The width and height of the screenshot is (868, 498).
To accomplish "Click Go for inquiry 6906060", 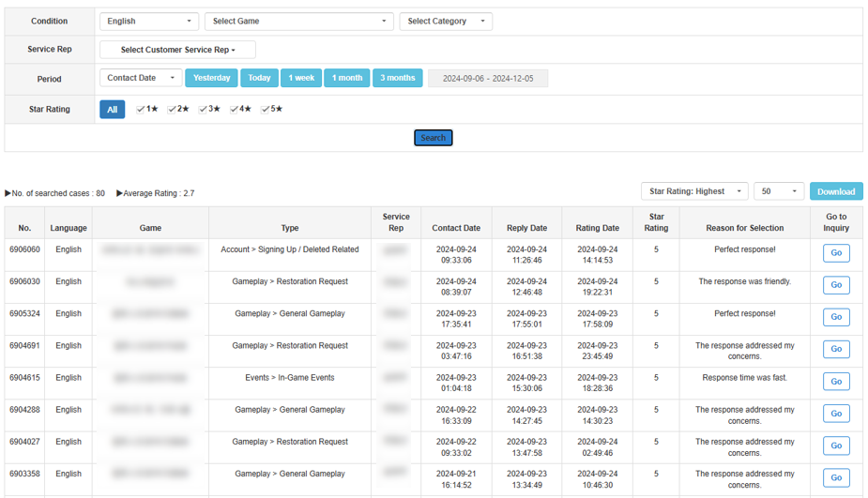I will (x=835, y=253).
